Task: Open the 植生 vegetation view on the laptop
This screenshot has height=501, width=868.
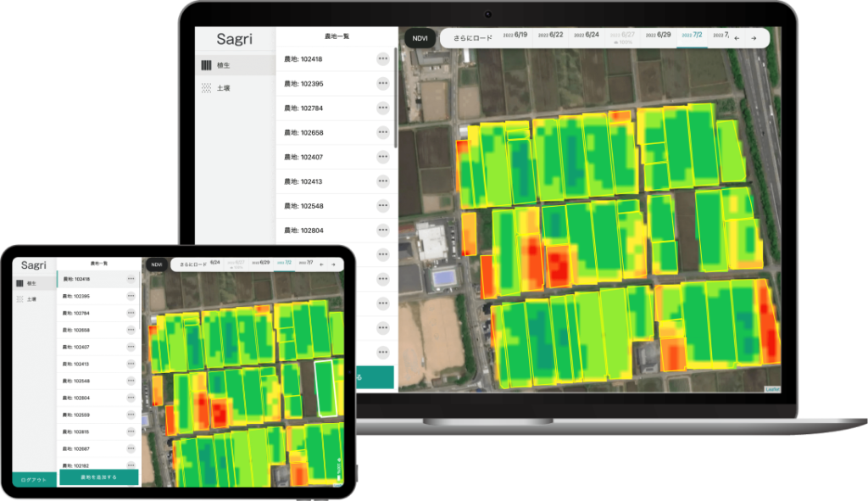Action: click(x=236, y=64)
